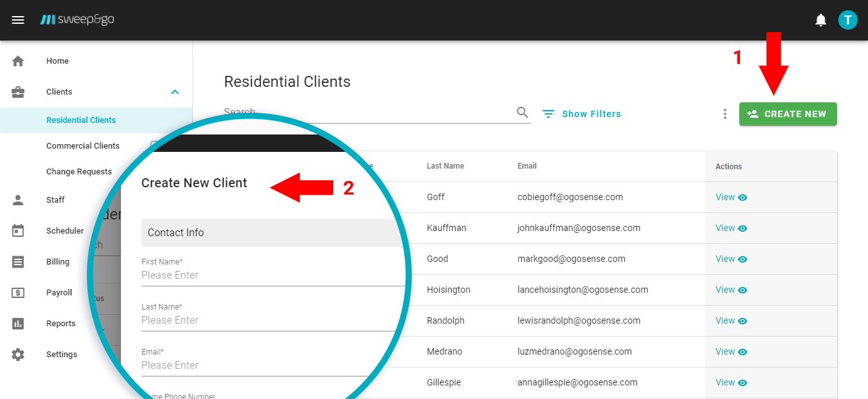
Task: Click the notification bell icon
Action: click(x=820, y=19)
